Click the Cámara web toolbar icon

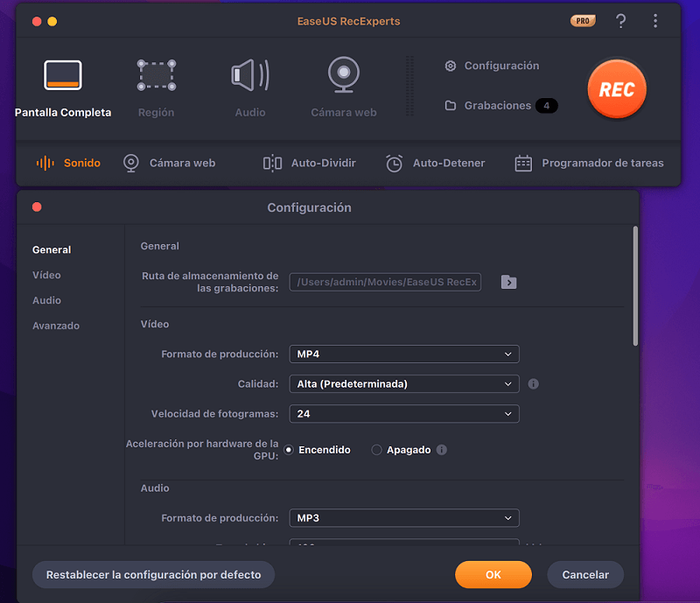(x=130, y=163)
